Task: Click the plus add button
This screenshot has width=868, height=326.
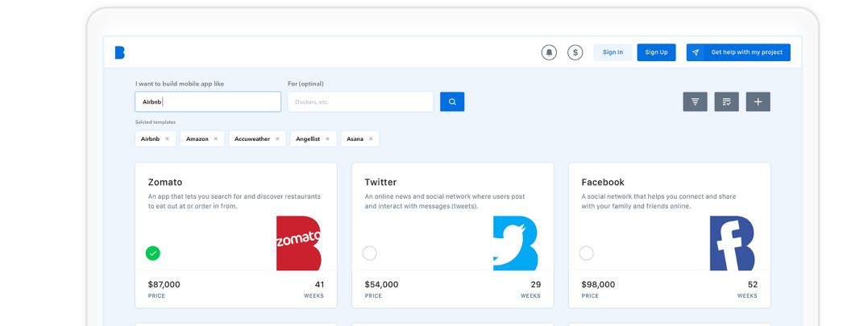Action: (758, 101)
